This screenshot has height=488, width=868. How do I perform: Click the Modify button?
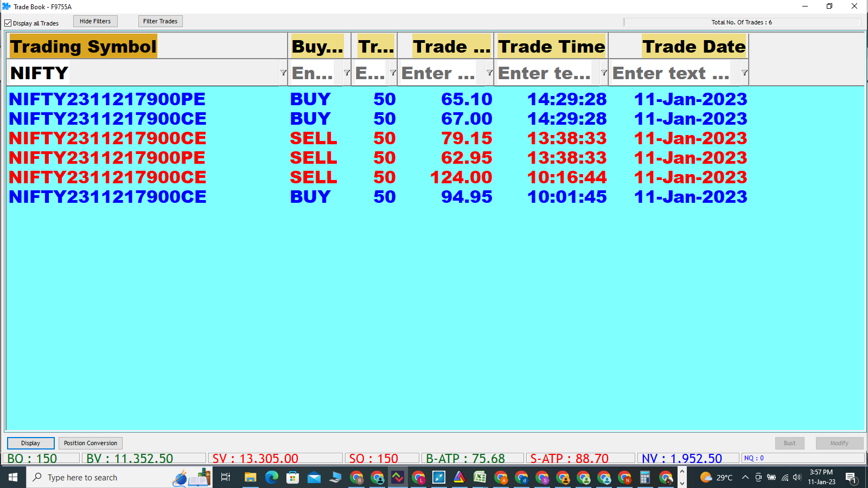839,443
